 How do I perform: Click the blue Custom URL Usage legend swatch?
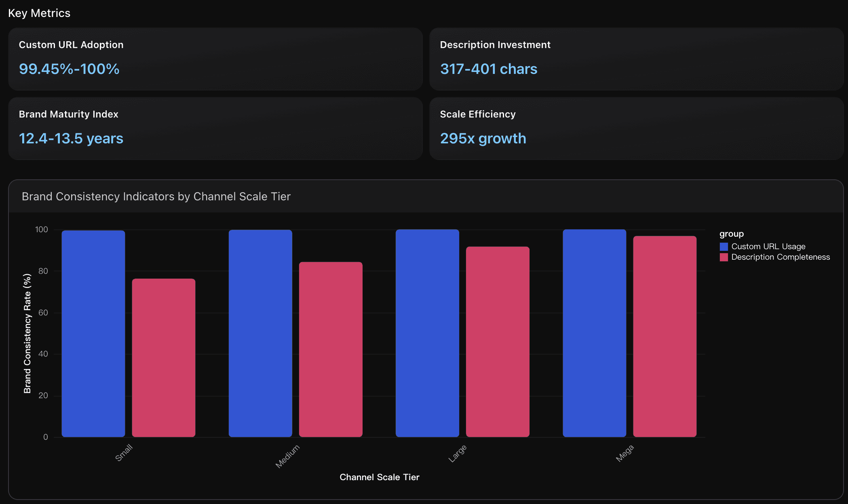click(724, 246)
